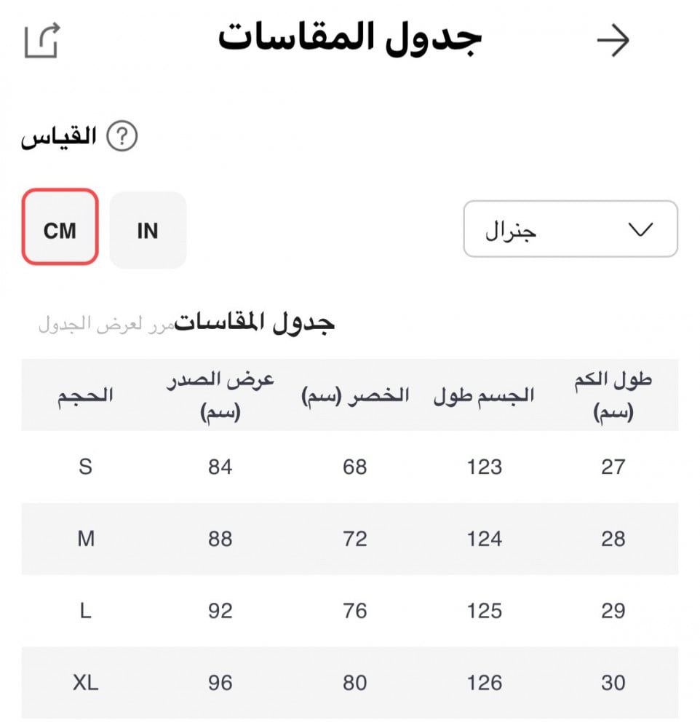
Task: Switch units to CM
Action: click(x=60, y=230)
